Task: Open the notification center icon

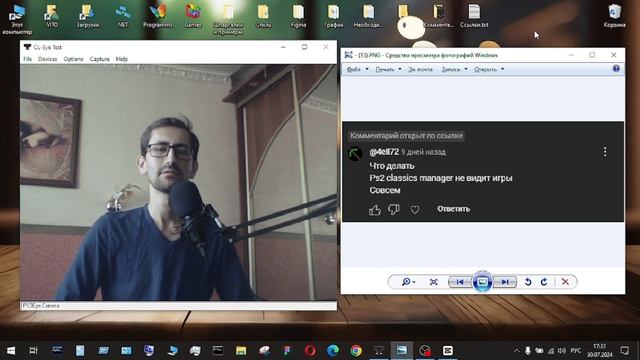Action: point(624,351)
